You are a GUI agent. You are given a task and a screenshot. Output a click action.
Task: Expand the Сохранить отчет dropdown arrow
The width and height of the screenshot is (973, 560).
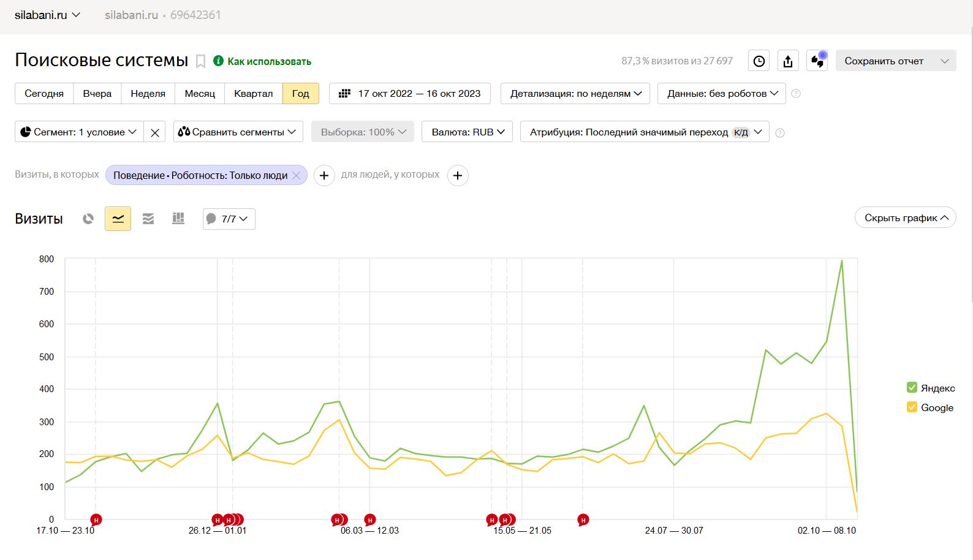[x=945, y=61]
